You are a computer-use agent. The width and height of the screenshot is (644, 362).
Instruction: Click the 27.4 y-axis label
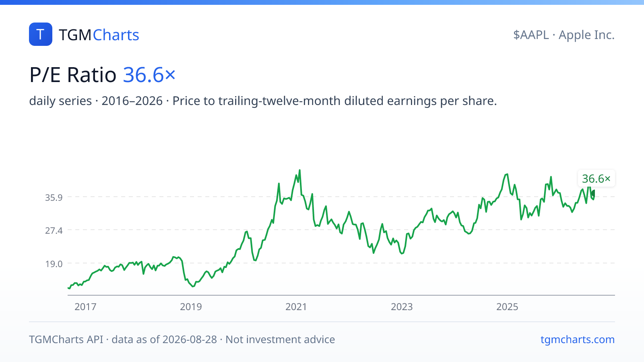click(54, 230)
